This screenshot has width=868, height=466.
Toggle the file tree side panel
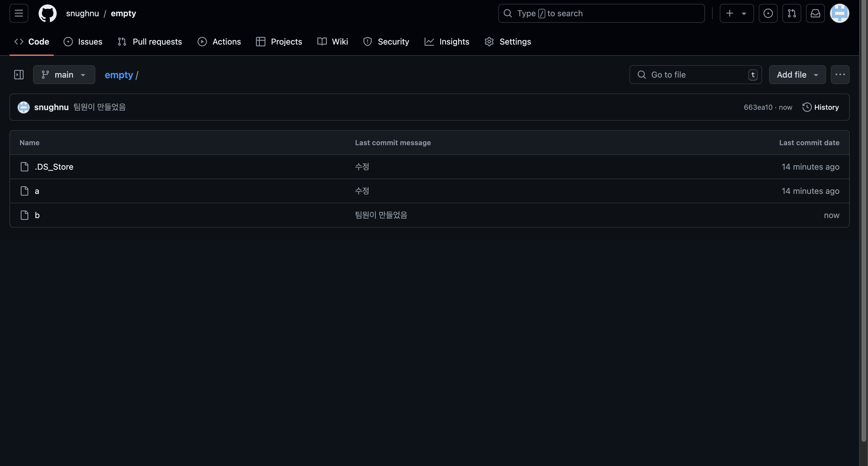19,75
